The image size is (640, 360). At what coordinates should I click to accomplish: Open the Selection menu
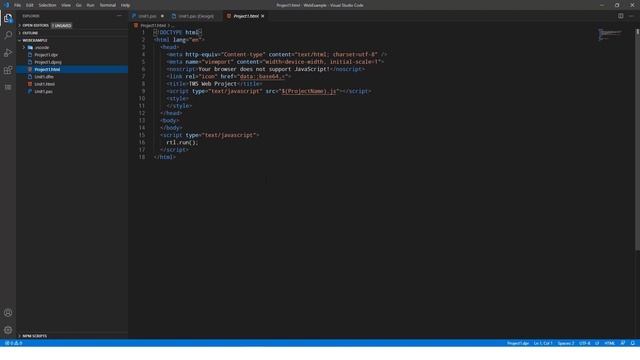(x=47, y=5)
